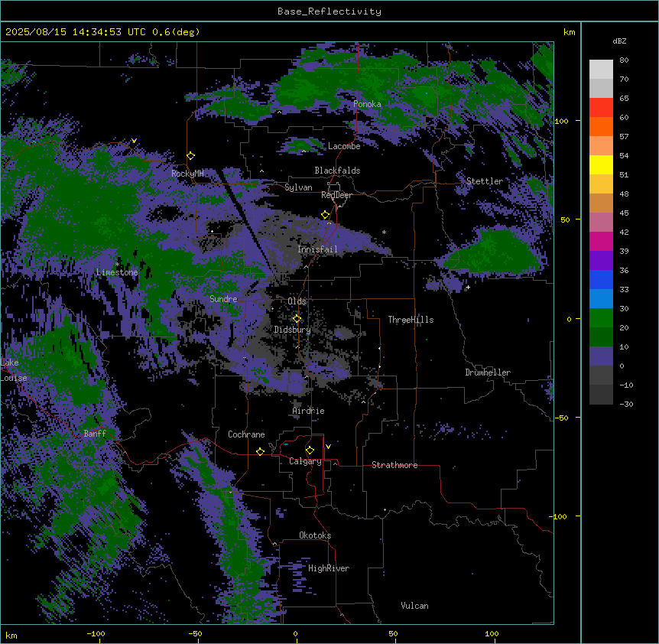
Task: Click the Vulcan town label
Action: click(x=415, y=606)
